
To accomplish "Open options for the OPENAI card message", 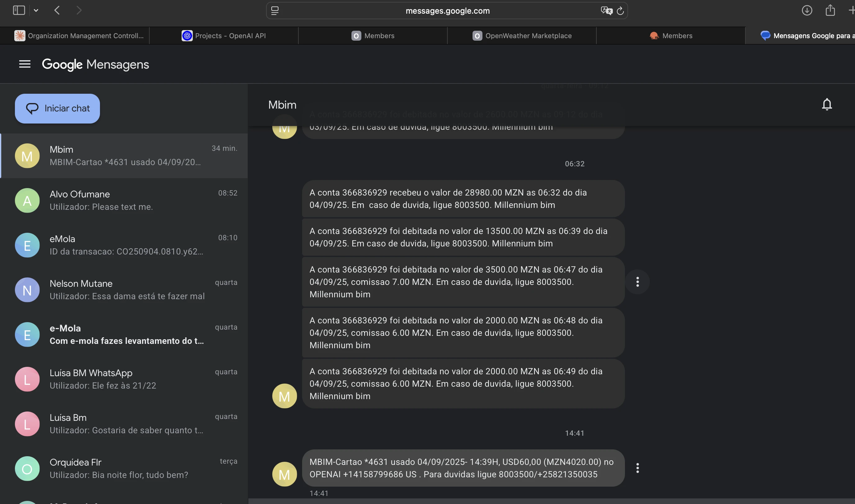I will 637,468.
